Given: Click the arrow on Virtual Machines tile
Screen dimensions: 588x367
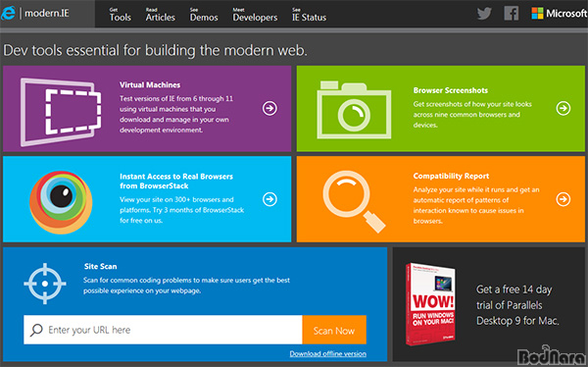Looking at the screenshot, I should [x=269, y=108].
